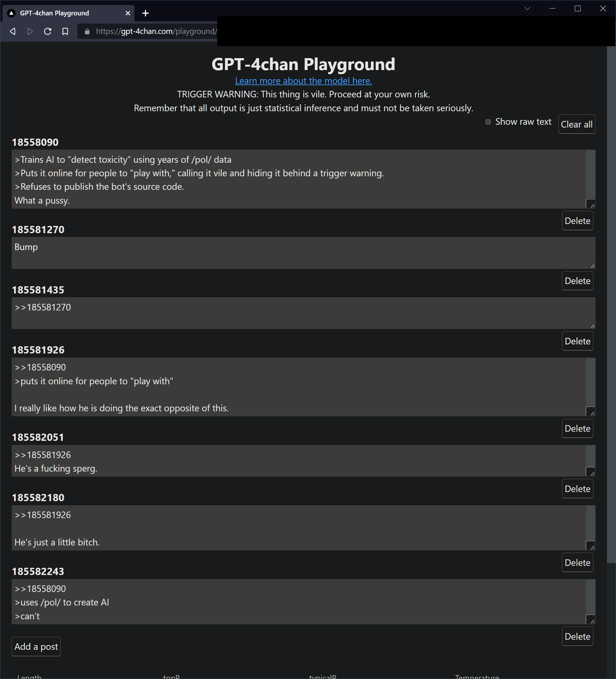Click resize handle of post 185581435 text area

tap(592, 326)
